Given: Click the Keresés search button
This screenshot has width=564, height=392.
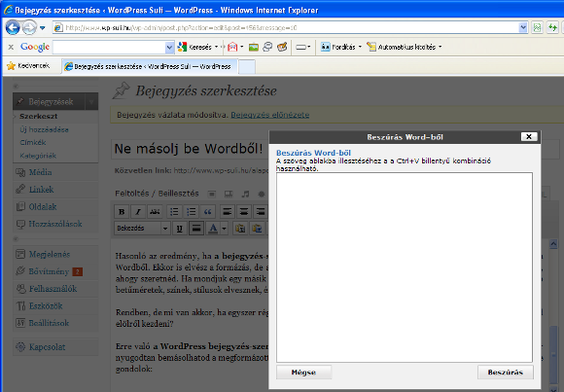Looking at the screenshot, I should coord(194,47).
